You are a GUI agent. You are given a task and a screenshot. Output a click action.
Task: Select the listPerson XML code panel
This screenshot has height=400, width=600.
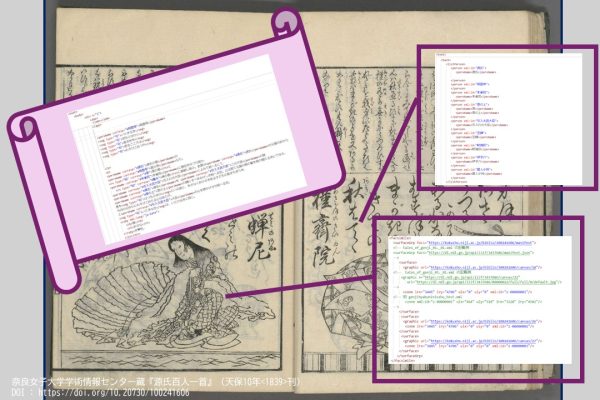click(508, 118)
